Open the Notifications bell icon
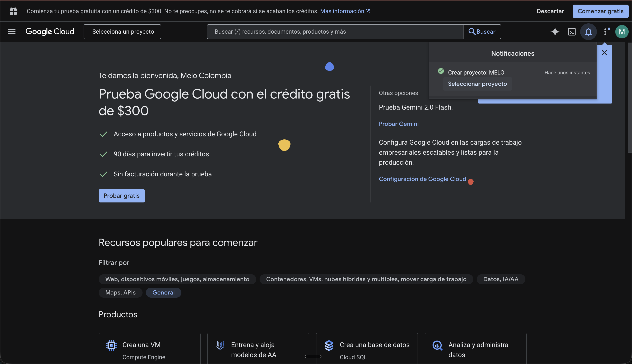Image resolution: width=632 pixels, height=364 pixels. click(588, 32)
